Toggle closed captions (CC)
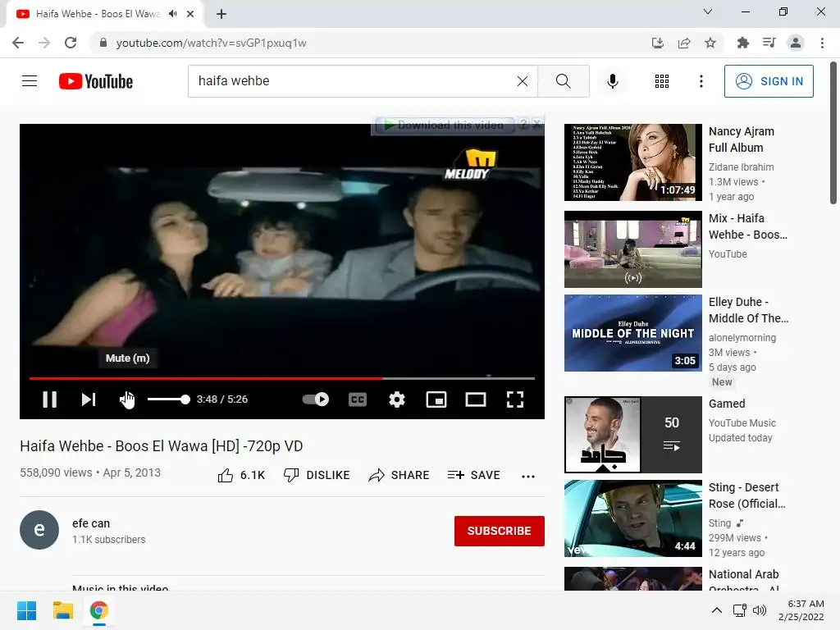 [x=358, y=399]
